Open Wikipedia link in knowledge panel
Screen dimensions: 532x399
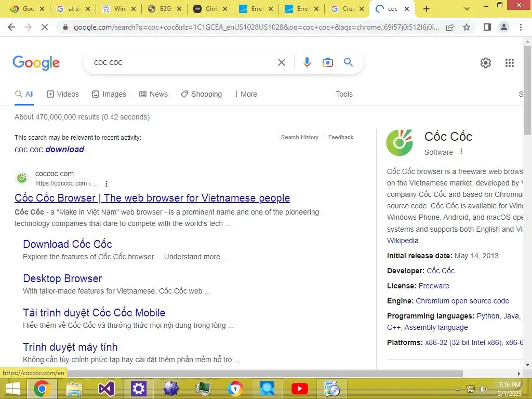pos(403,241)
